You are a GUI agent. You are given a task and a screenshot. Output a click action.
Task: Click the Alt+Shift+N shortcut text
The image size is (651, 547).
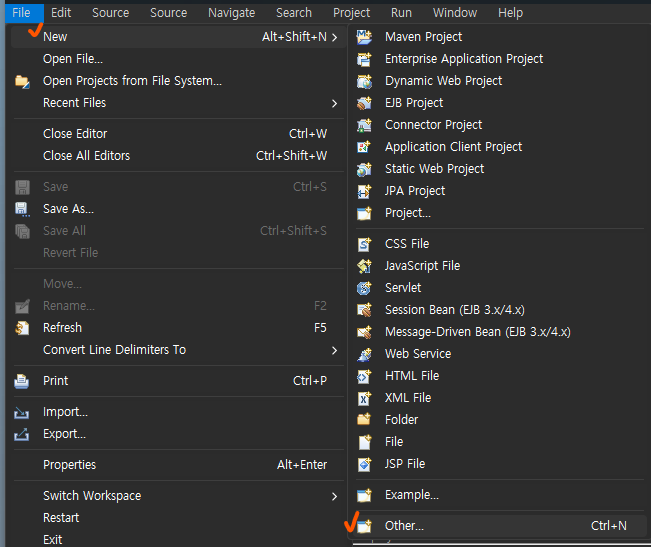pyautogui.click(x=294, y=37)
